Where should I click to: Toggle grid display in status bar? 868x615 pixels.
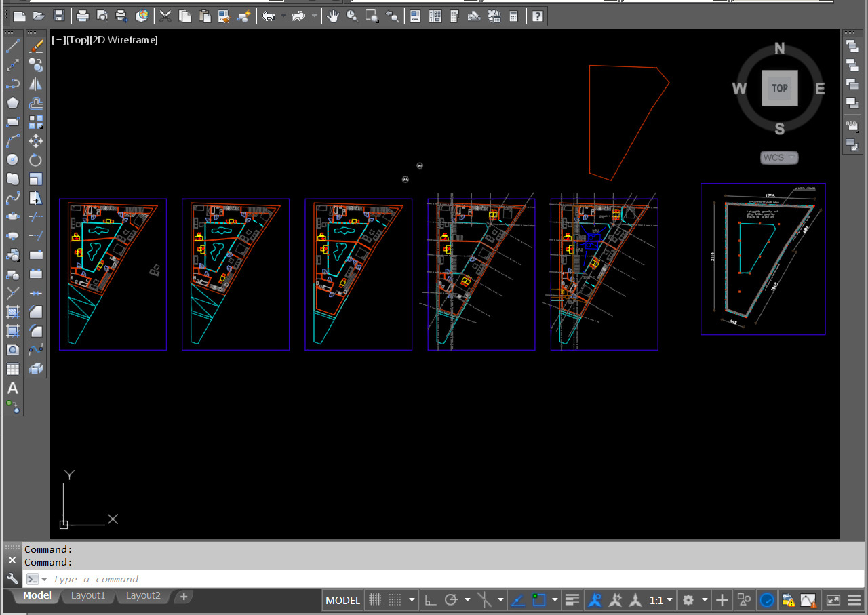pyautogui.click(x=374, y=600)
